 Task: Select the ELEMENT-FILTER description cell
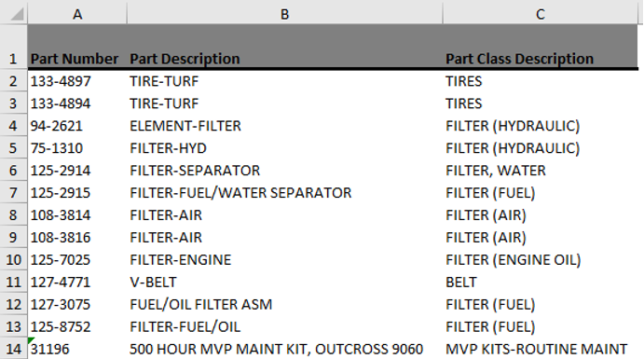click(284, 126)
